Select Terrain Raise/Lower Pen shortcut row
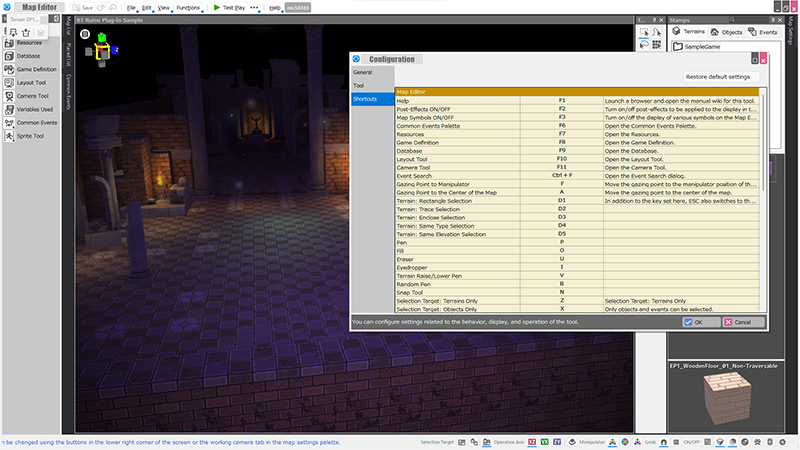 [577, 276]
